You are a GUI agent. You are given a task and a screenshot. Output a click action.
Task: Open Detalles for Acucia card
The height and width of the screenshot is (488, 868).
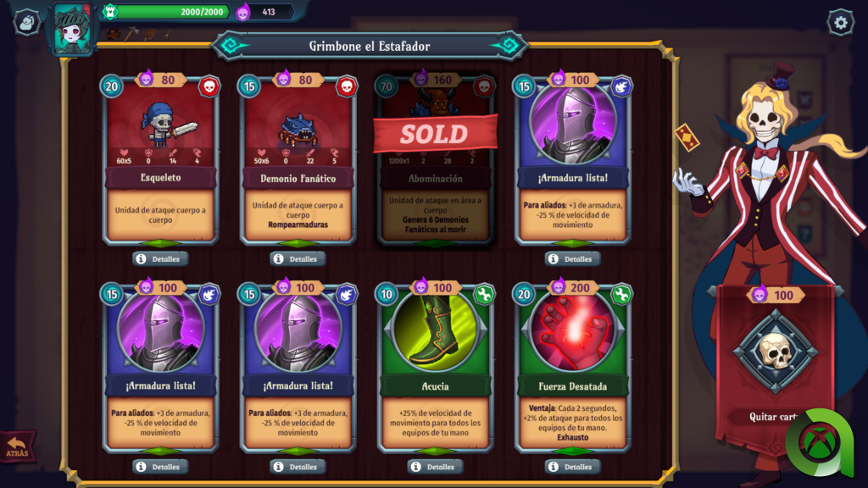(x=435, y=467)
